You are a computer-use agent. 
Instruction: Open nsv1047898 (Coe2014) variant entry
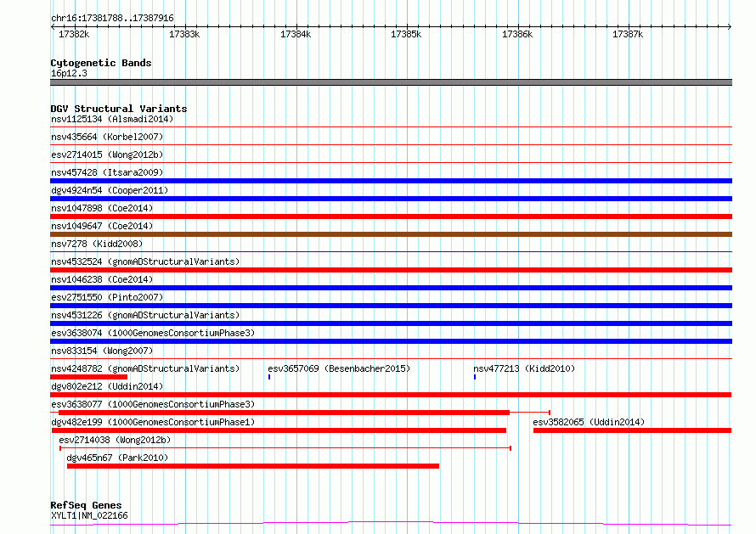pos(102,208)
